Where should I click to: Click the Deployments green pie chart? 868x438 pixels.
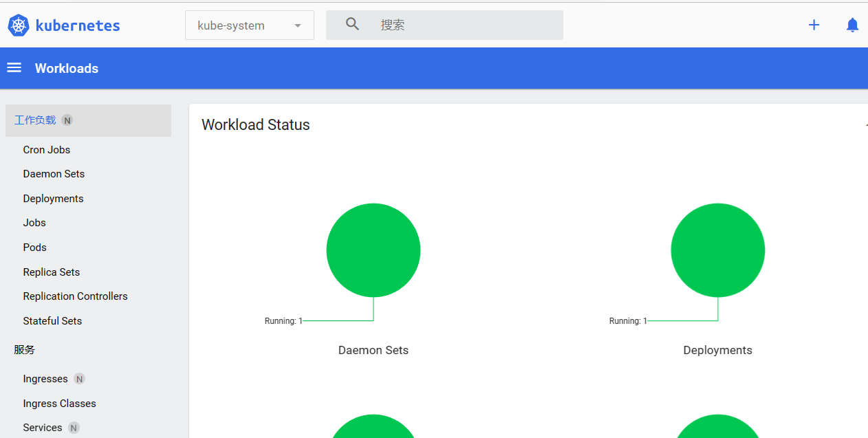pyautogui.click(x=718, y=250)
